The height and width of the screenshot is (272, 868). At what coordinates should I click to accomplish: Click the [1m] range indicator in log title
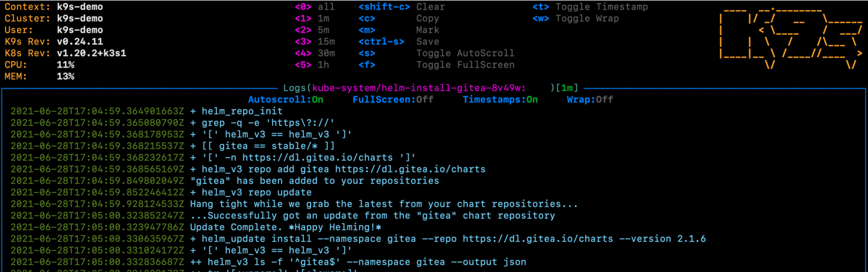[567, 88]
